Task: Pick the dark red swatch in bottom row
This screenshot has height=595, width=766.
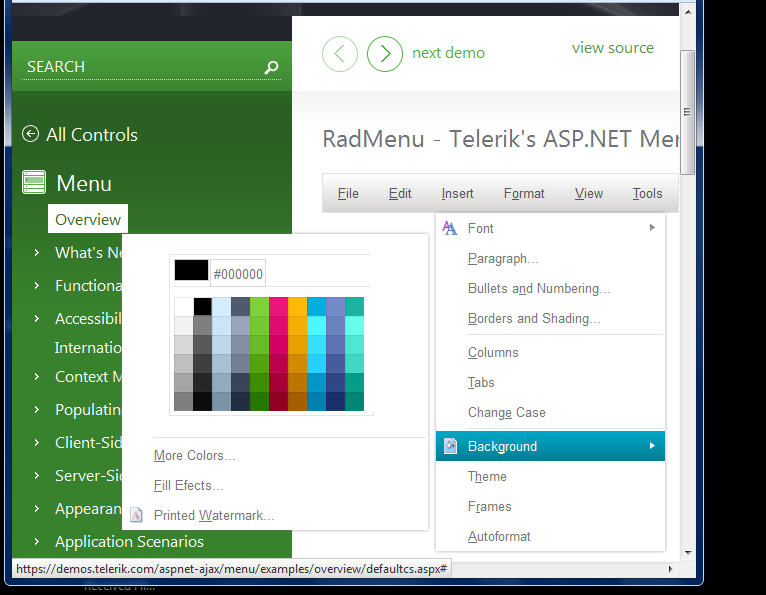Action: click(278, 402)
